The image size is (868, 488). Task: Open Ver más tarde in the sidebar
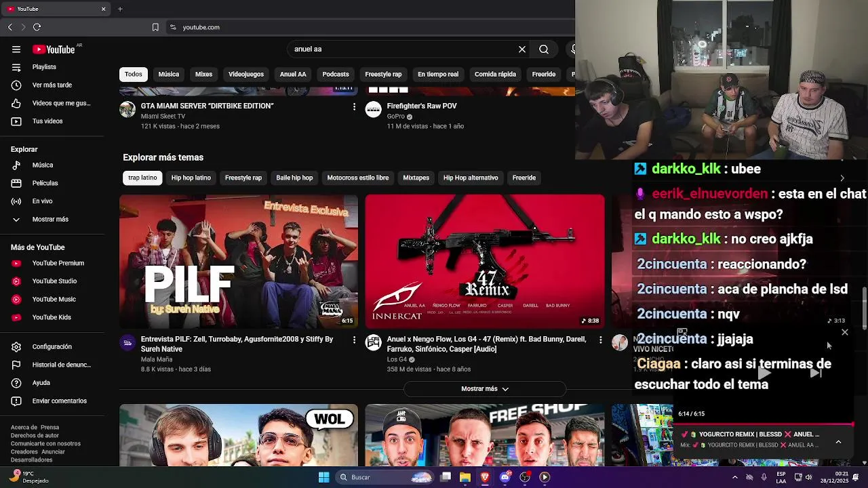(52, 85)
